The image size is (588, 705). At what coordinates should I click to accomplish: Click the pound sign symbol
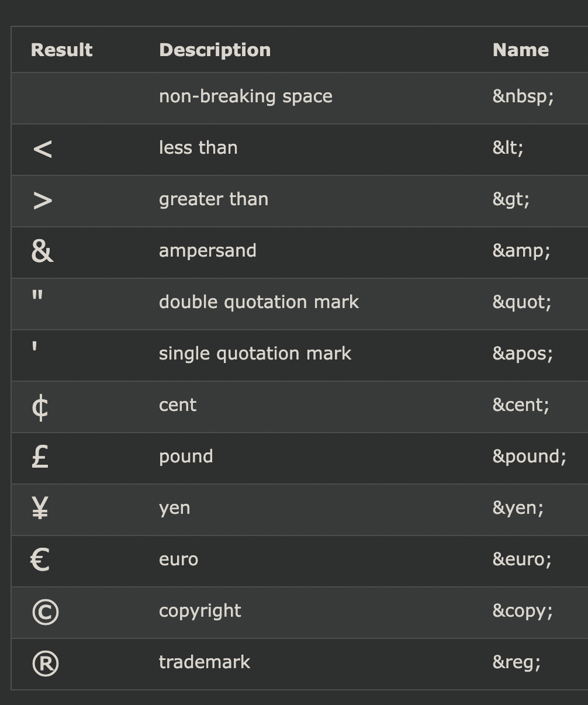tap(40, 457)
